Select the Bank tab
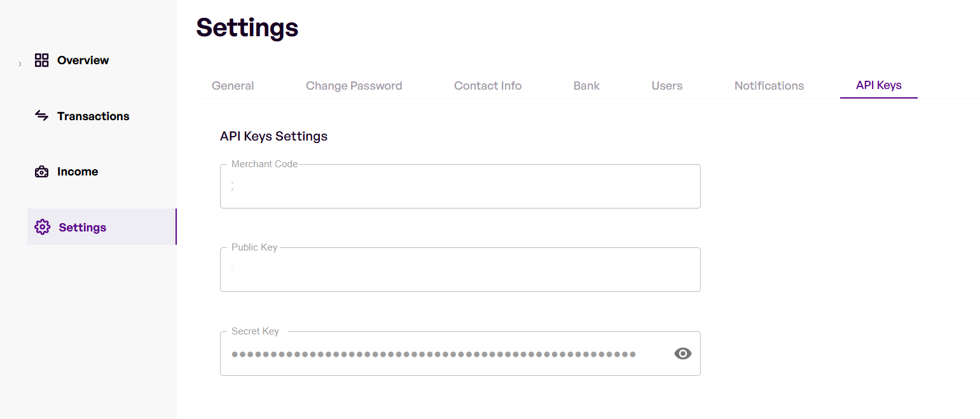This screenshot has width=980, height=419. 586,86
